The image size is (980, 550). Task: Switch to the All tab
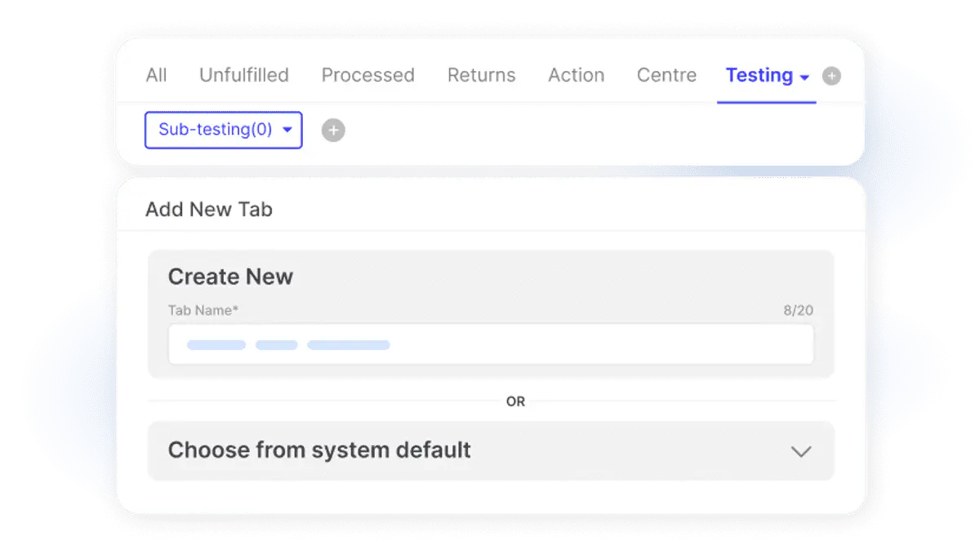tap(156, 75)
